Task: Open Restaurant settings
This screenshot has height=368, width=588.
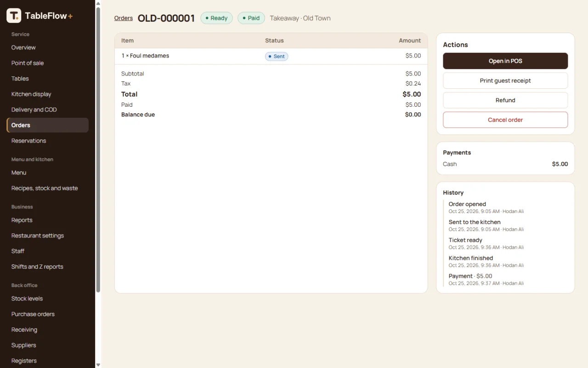Action: pyautogui.click(x=47, y=236)
